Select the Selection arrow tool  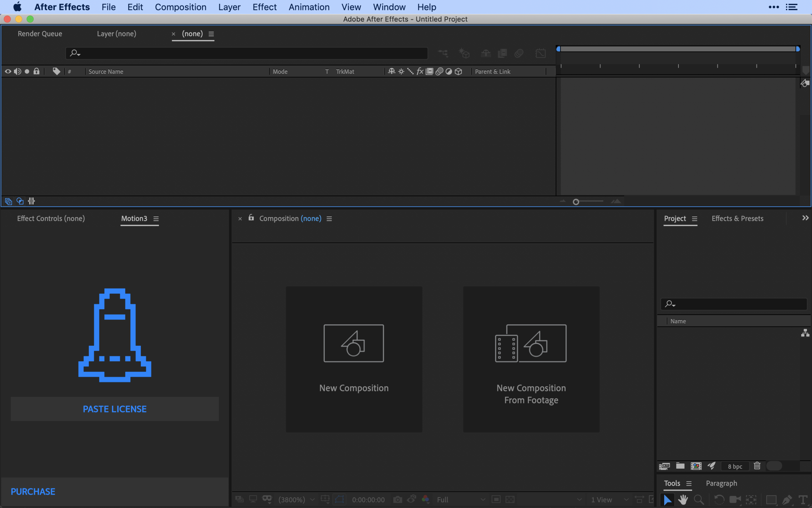pos(667,500)
